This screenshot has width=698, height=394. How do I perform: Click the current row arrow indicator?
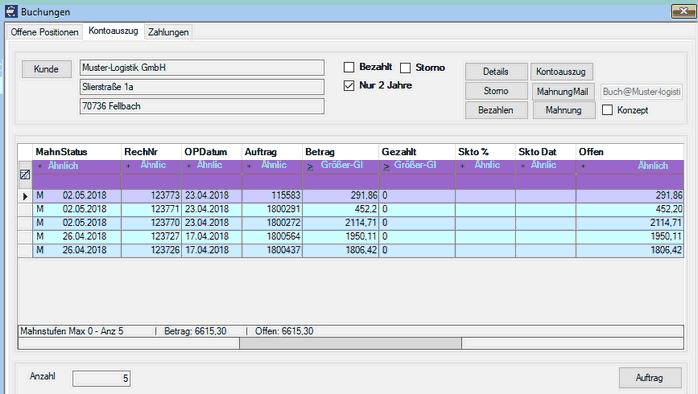25,196
